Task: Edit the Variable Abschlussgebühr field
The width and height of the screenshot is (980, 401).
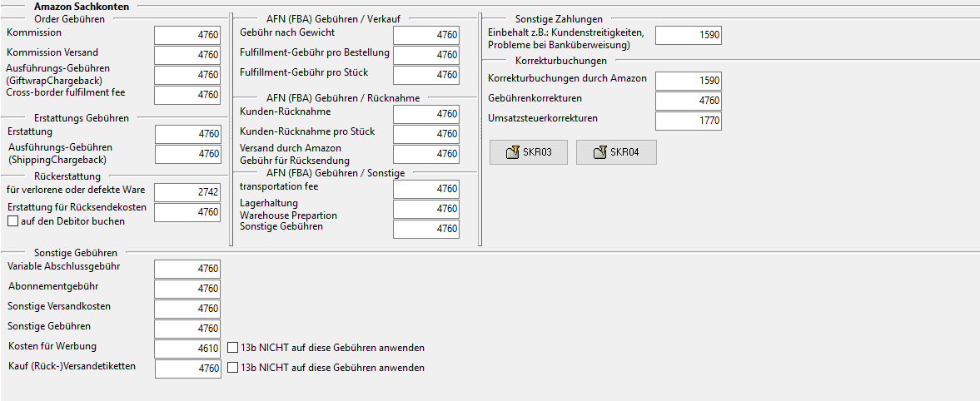Action: (187, 269)
